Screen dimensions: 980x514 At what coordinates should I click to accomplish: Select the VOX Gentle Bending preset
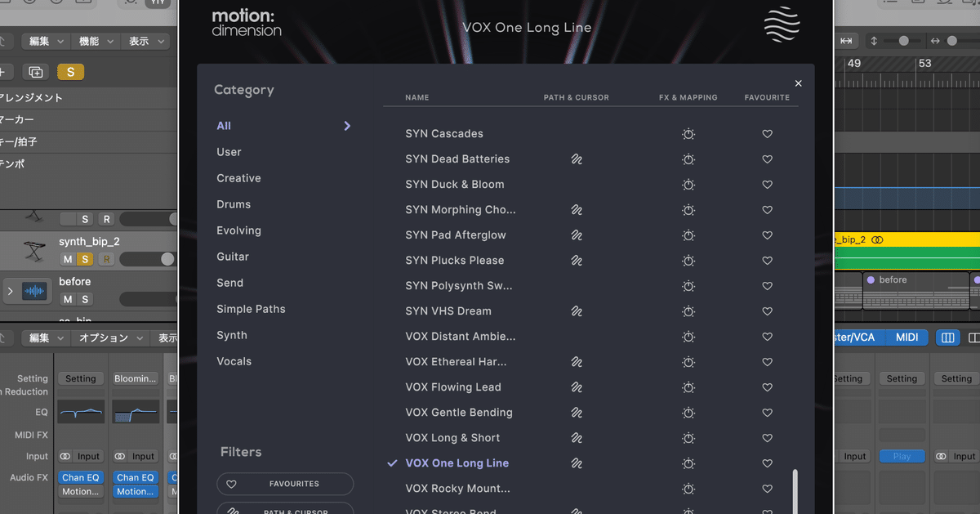(459, 413)
